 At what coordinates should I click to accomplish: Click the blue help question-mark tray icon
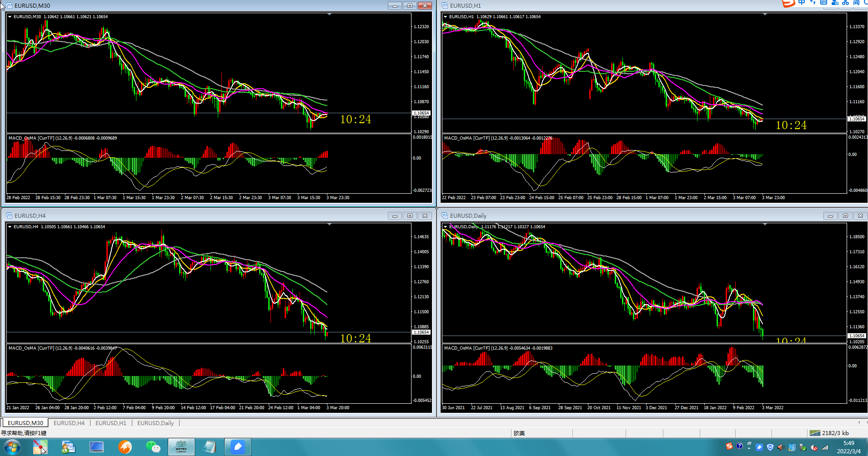[x=739, y=446]
